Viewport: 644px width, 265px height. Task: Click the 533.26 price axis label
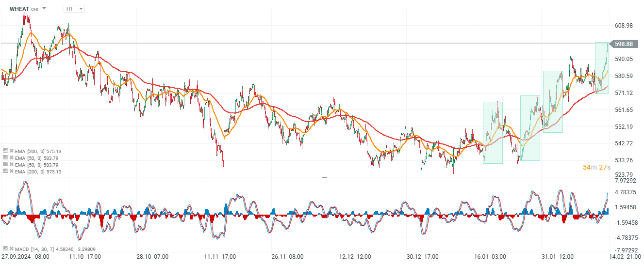(x=624, y=160)
